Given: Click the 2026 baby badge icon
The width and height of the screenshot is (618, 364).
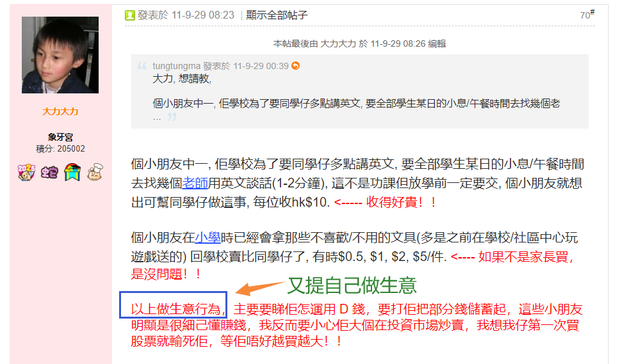Looking at the screenshot, I should pyautogui.click(x=26, y=172).
